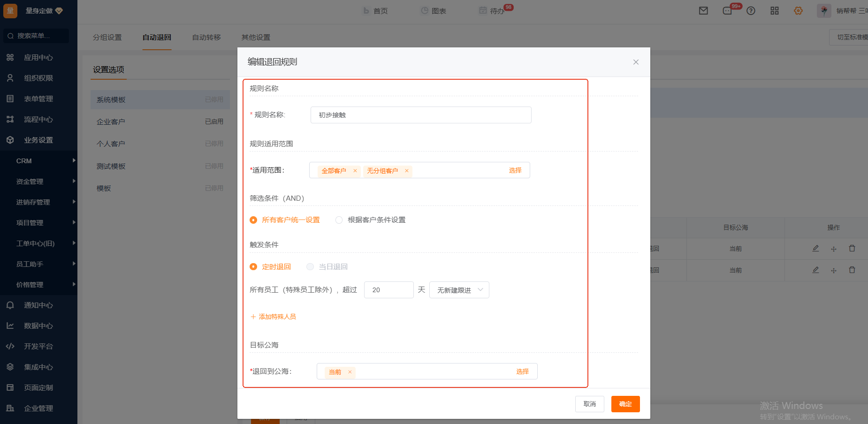Screen dimensions: 868x424
Task: Click the 企业管理 building icon
Action: click(10, 408)
